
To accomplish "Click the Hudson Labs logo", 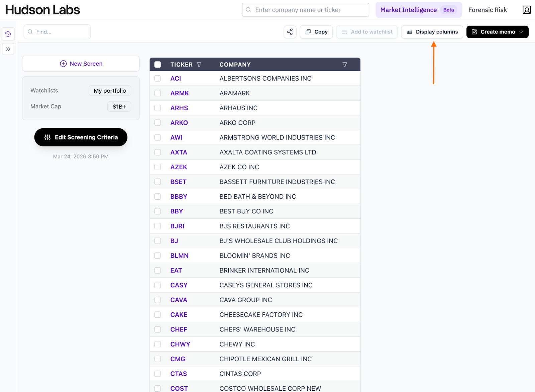I will (43, 10).
